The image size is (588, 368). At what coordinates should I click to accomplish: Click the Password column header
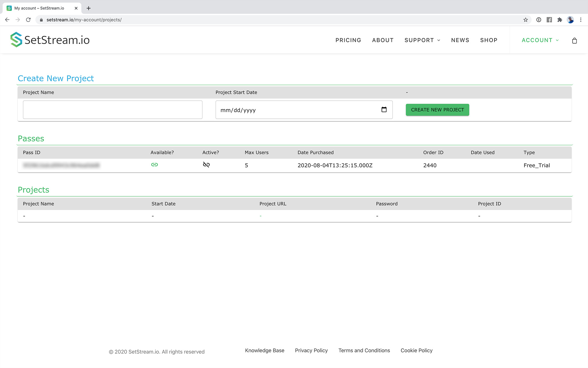[x=387, y=204]
